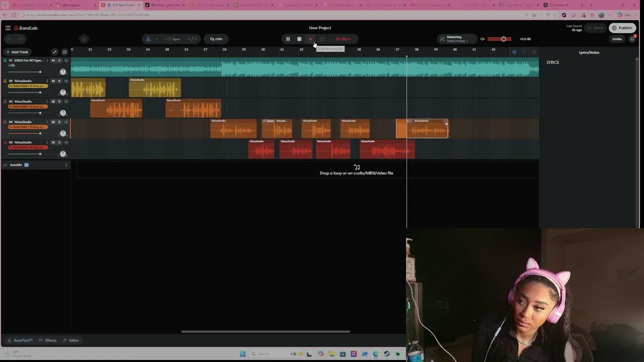
Task: Solo track 01
Action: point(59,60)
